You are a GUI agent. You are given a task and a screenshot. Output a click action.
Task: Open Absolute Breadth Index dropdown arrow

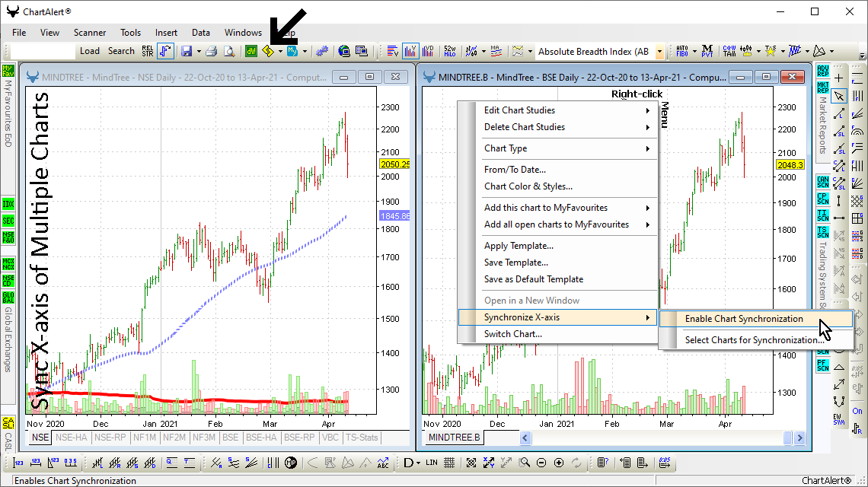(x=659, y=52)
